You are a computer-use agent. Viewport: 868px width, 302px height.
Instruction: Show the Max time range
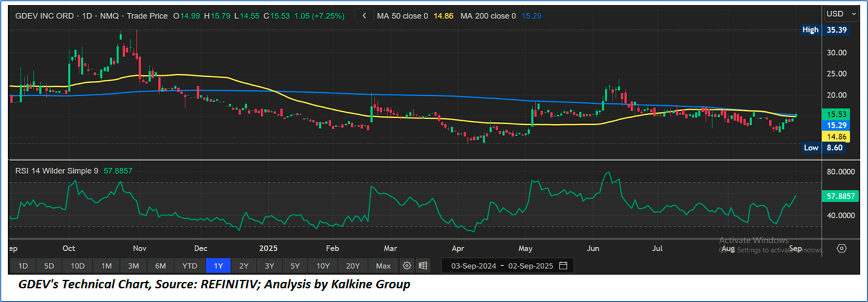(383, 265)
